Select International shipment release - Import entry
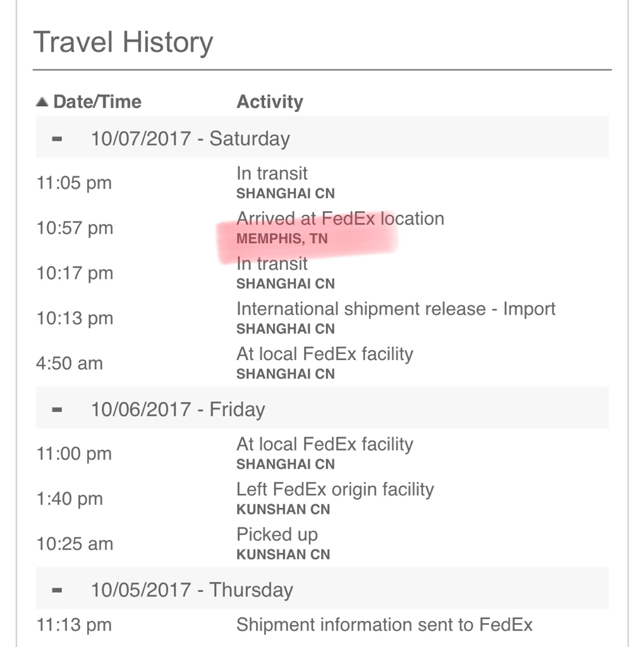This screenshot has height=647, width=644. [x=322, y=318]
